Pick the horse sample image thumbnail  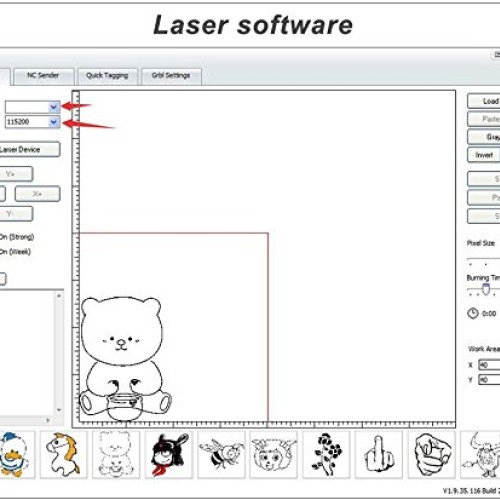(x=63, y=454)
